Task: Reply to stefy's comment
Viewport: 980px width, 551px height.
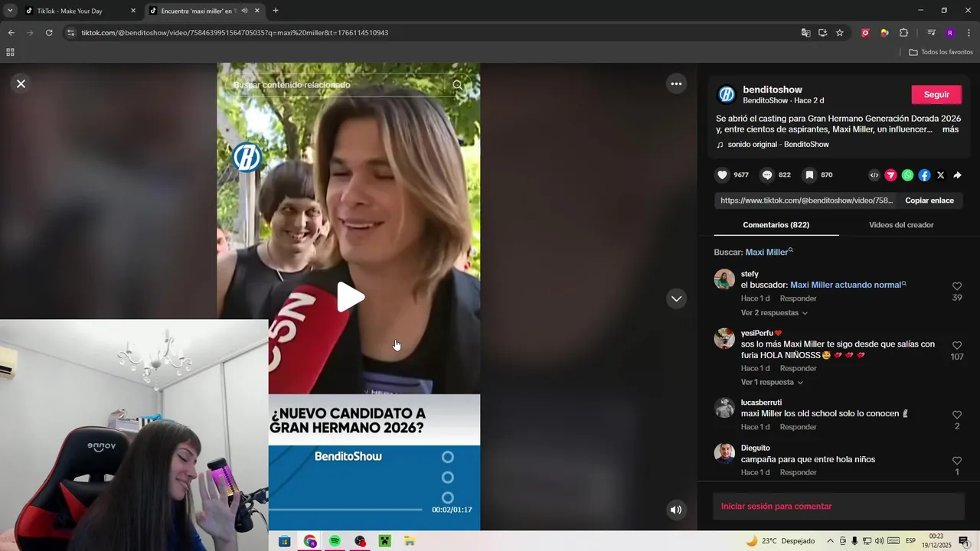Action: coord(798,298)
